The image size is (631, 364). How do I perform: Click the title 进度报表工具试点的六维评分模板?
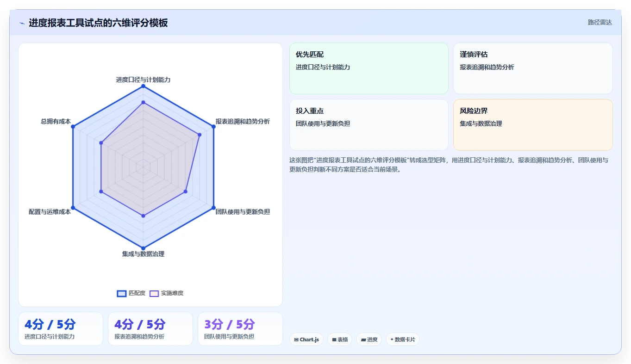click(x=98, y=23)
